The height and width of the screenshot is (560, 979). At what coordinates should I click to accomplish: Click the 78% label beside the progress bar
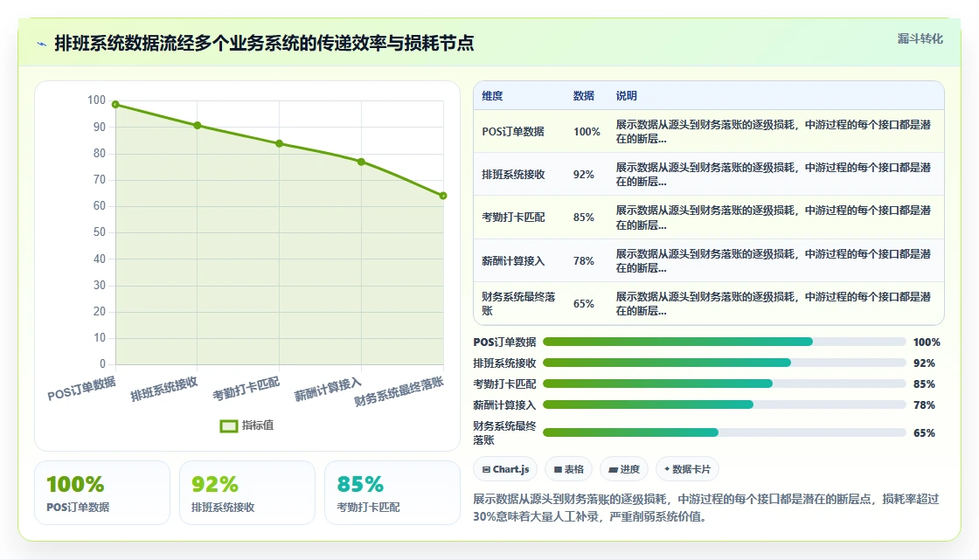(924, 404)
